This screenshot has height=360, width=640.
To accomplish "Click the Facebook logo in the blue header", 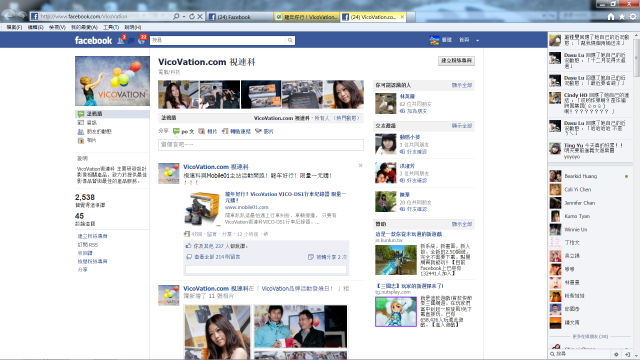I will [93, 40].
